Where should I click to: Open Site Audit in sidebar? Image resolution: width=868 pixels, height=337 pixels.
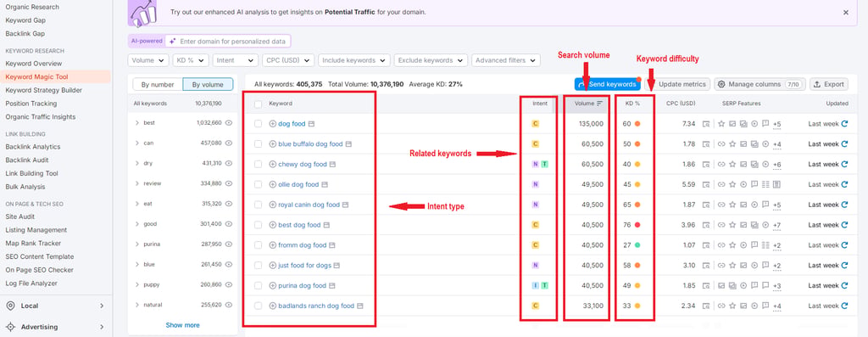[20, 216]
